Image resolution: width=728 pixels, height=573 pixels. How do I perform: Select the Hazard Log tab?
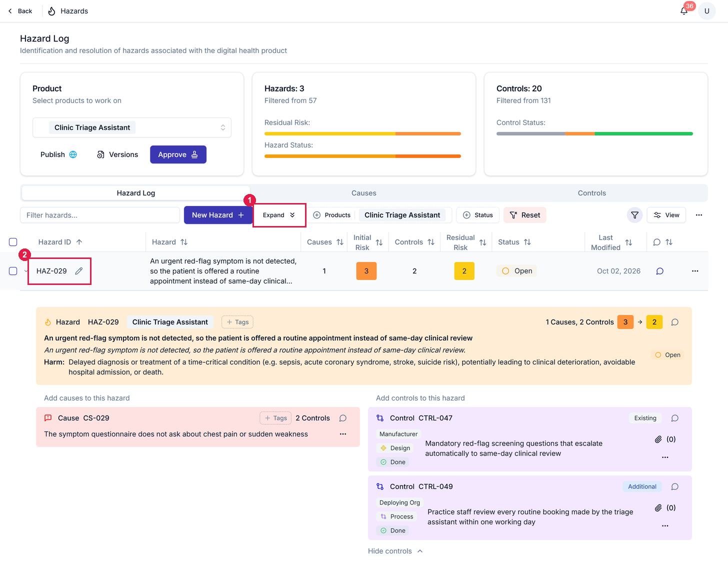[136, 193]
